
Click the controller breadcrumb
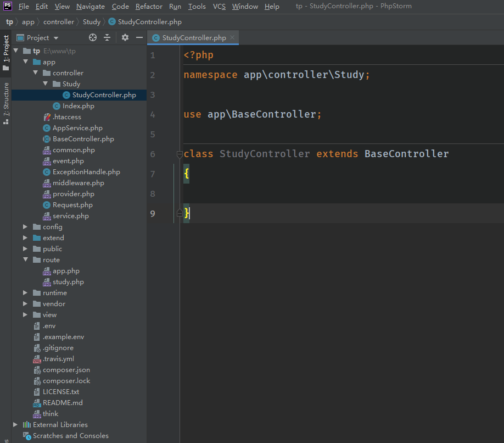point(59,22)
